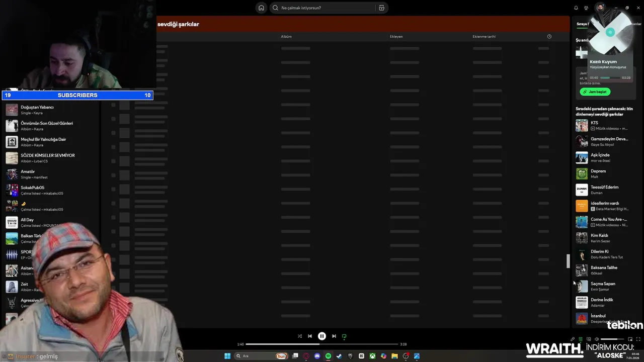This screenshot has height=362, width=644.
Task: Skip to the next track
Action: [x=334, y=336]
